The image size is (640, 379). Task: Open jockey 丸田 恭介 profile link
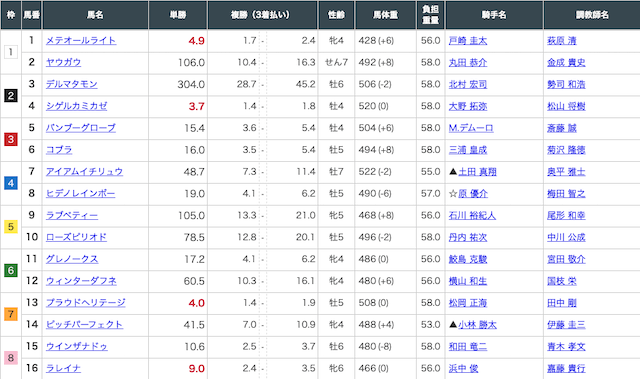pos(468,62)
